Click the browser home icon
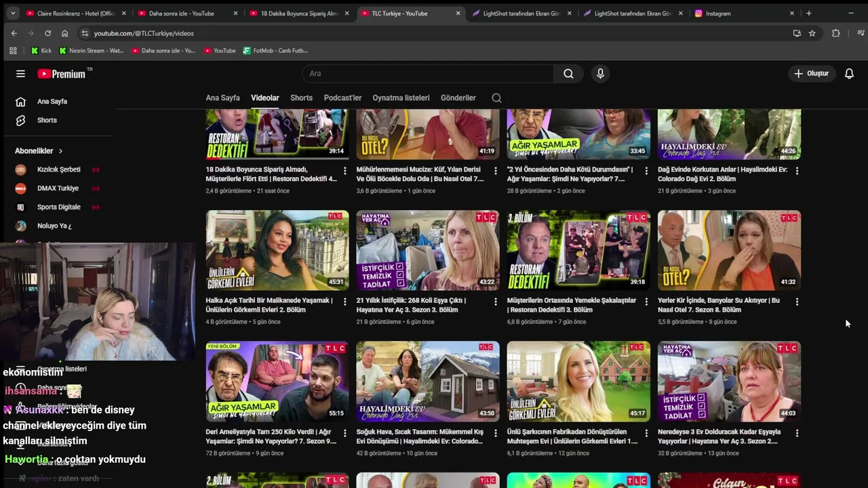 64,33
